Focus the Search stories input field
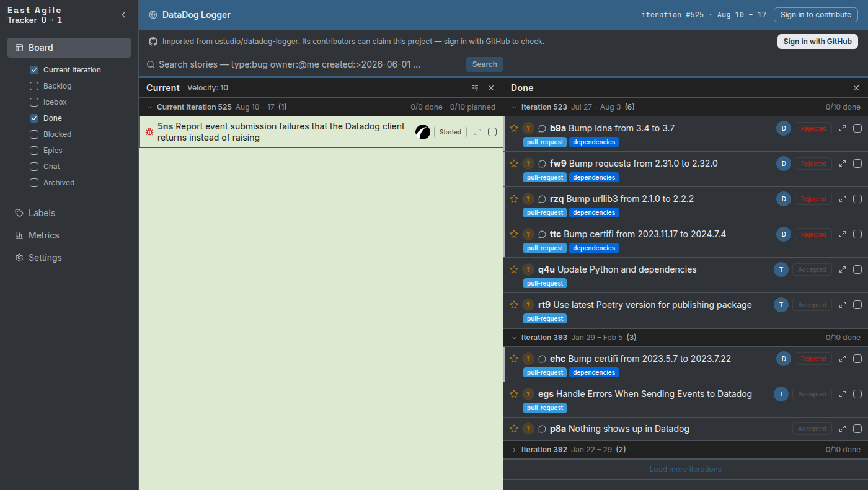The width and height of the screenshot is (868, 490). (304, 64)
